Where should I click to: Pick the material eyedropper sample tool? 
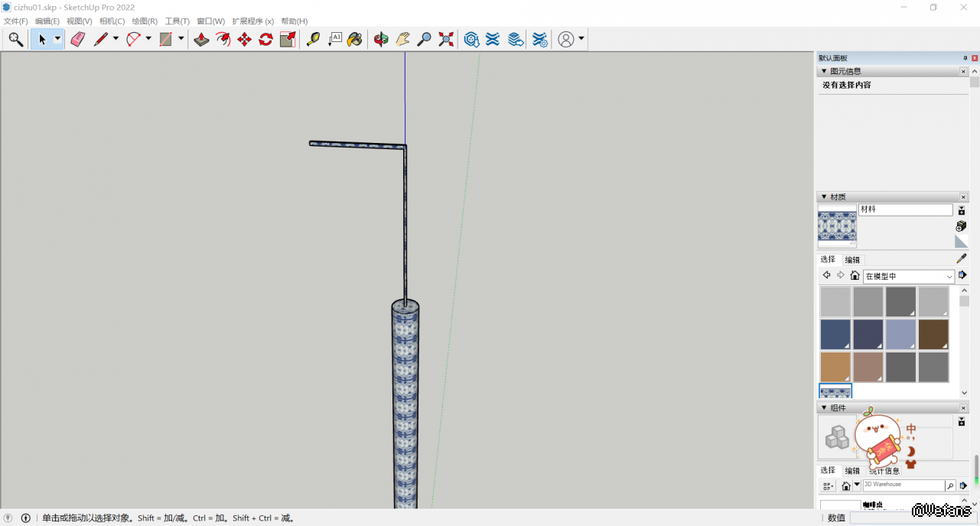961,259
